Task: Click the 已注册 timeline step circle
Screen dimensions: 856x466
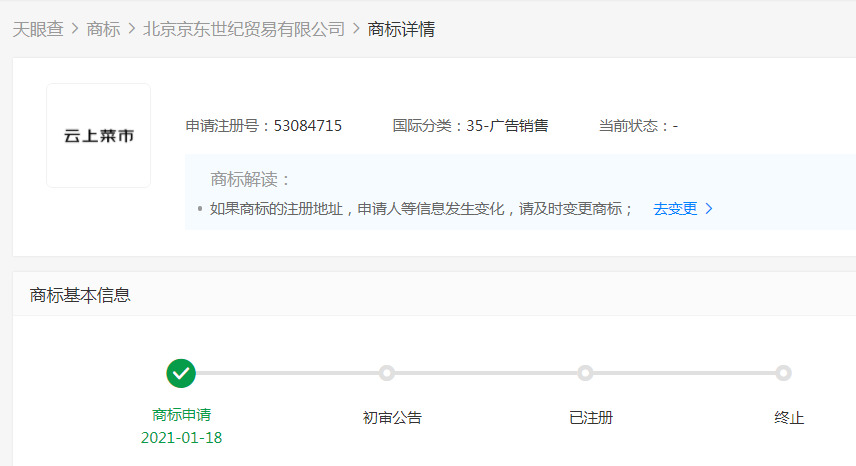Action: click(585, 373)
